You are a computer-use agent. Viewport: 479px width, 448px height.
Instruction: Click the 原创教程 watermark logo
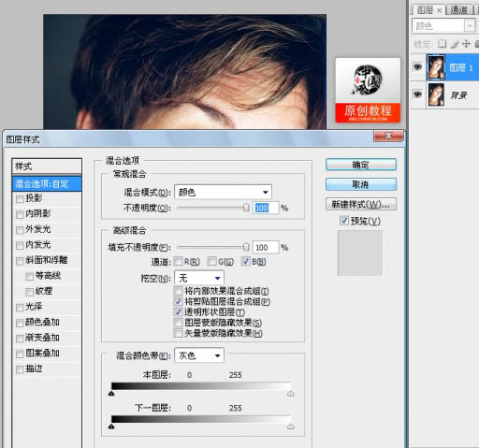[x=368, y=90]
